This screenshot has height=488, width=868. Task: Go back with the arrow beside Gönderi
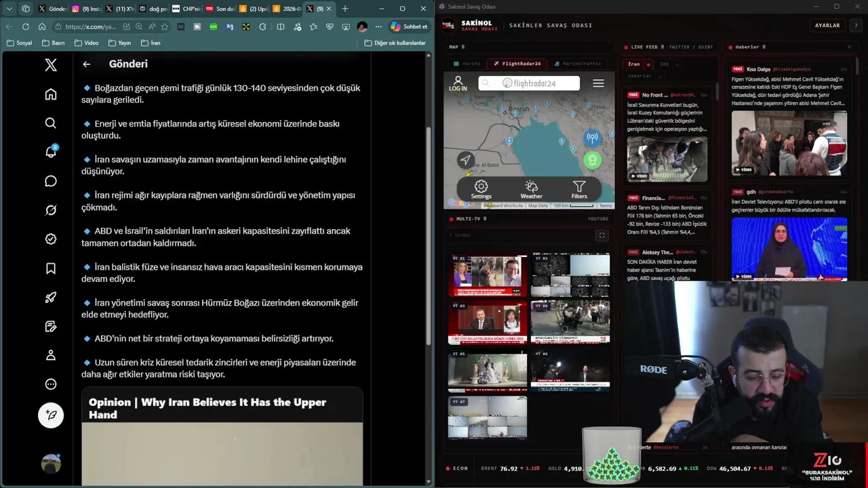(x=86, y=64)
